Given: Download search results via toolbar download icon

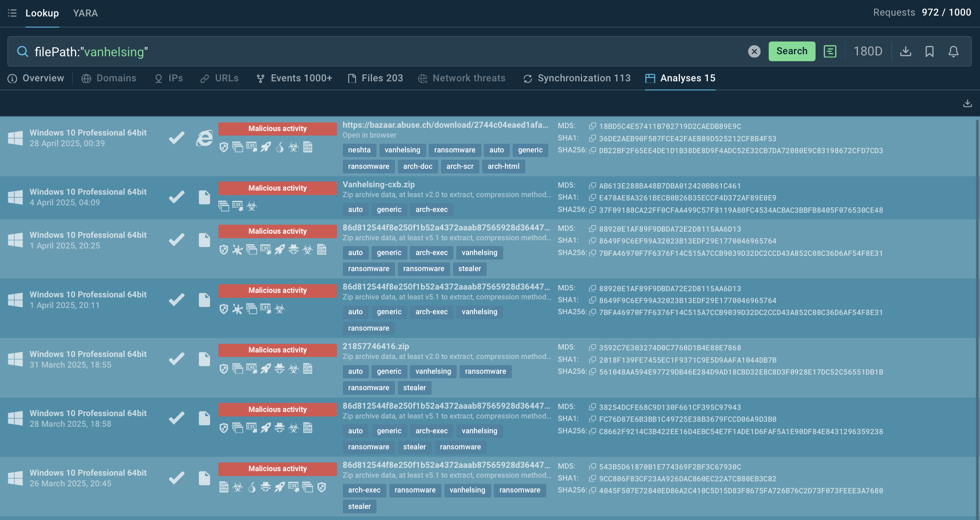Looking at the screenshot, I should 906,51.
